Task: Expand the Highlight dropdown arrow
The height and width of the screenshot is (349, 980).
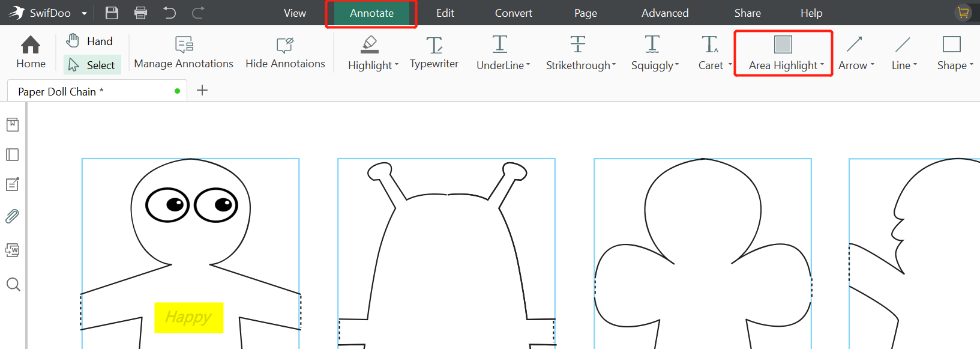Action: pos(397,64)
